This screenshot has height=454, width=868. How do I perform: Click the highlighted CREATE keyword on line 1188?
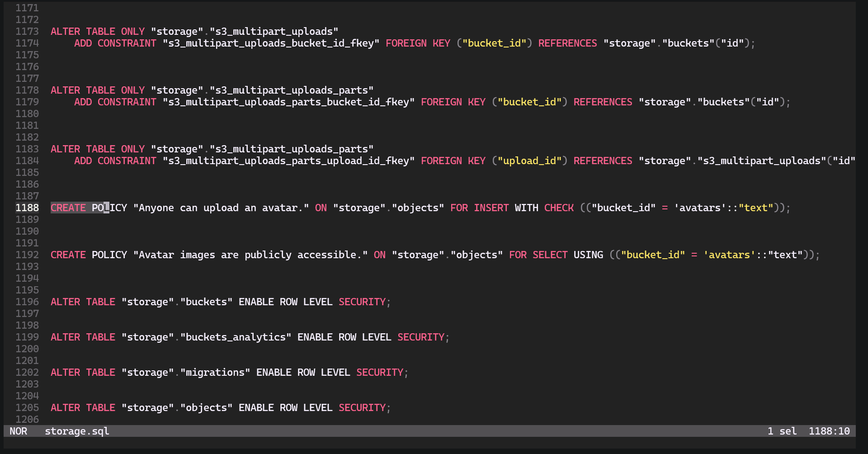(x=68, y=208)
